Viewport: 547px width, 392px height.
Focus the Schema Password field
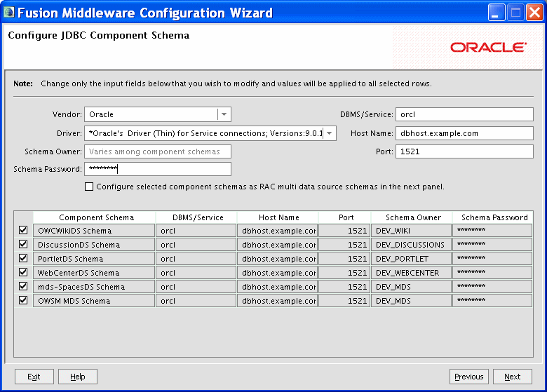pos(158,169)
